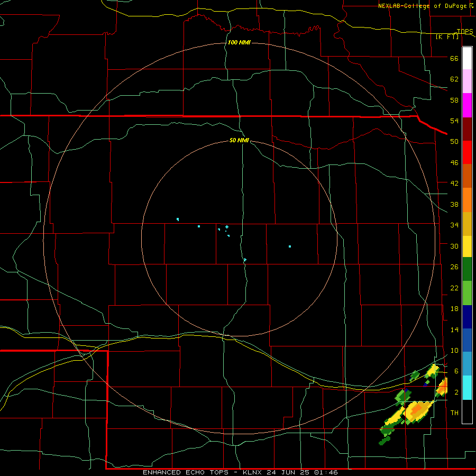The width and height of the screenshot is (476, 476).
Task: Pick the cyan legend swatch
Action: (x=467, y=388)
